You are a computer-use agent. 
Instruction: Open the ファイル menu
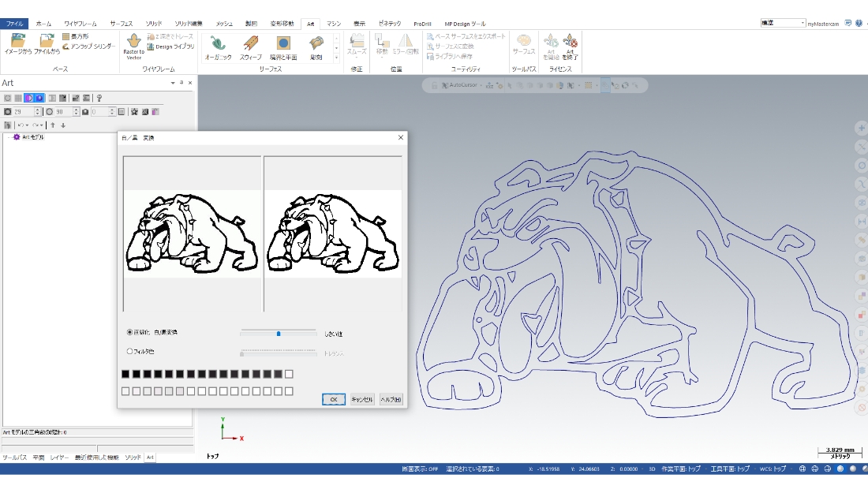[x=14, y=24]
